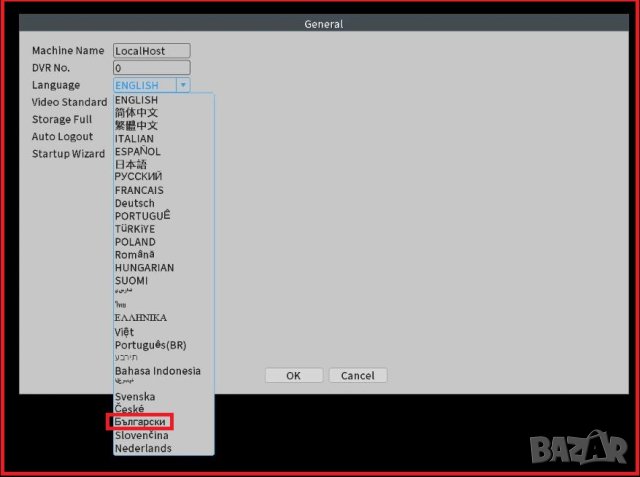640x477 pixels.
Task: Click the DVR No. input field
Action: (x=152, y=68)
